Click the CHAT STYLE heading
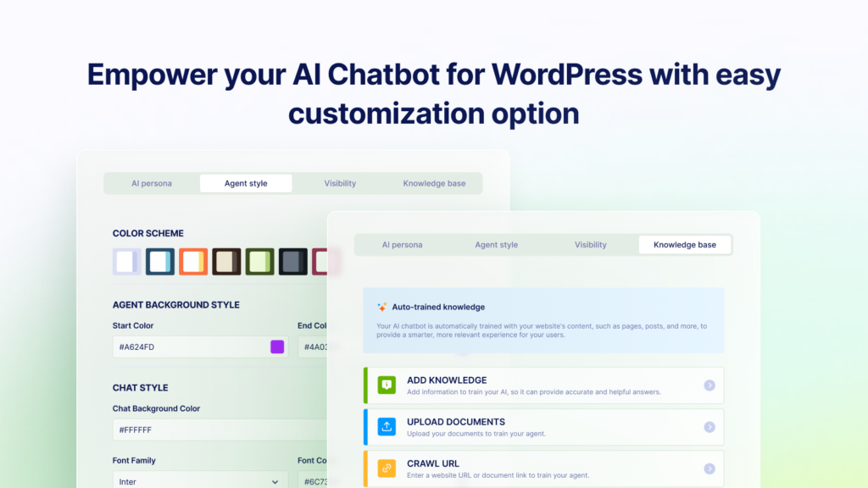The height and width of the screenshot is (488, 868). pyautogui.click(x=140, y=387)
